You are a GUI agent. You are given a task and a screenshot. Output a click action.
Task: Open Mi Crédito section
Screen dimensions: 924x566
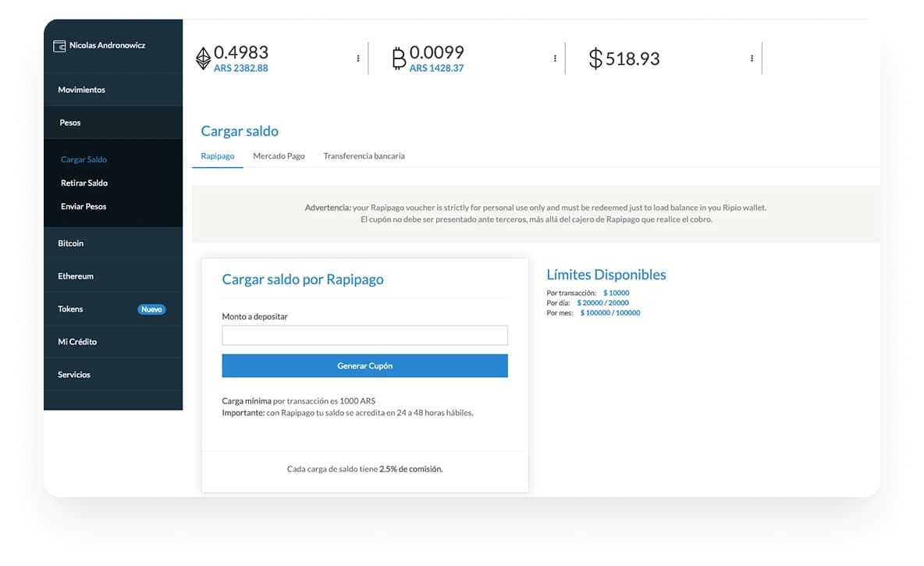(x=113, y=342)
